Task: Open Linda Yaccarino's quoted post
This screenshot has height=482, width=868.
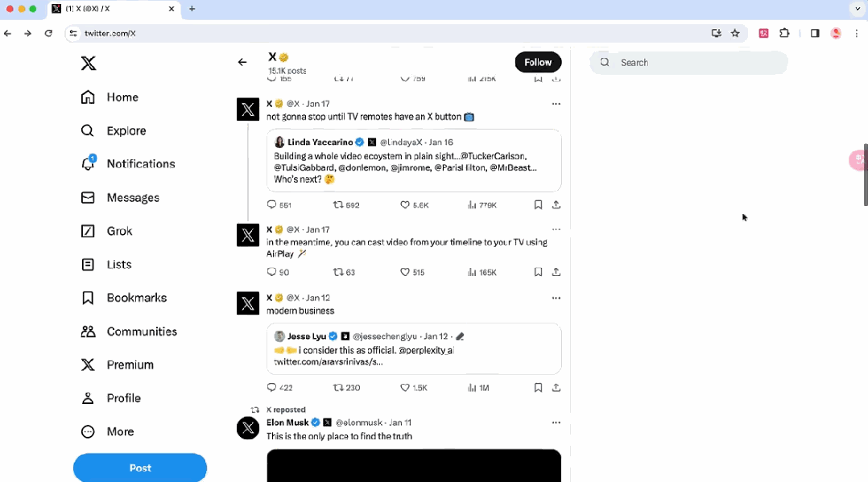Action: (414, 160)
